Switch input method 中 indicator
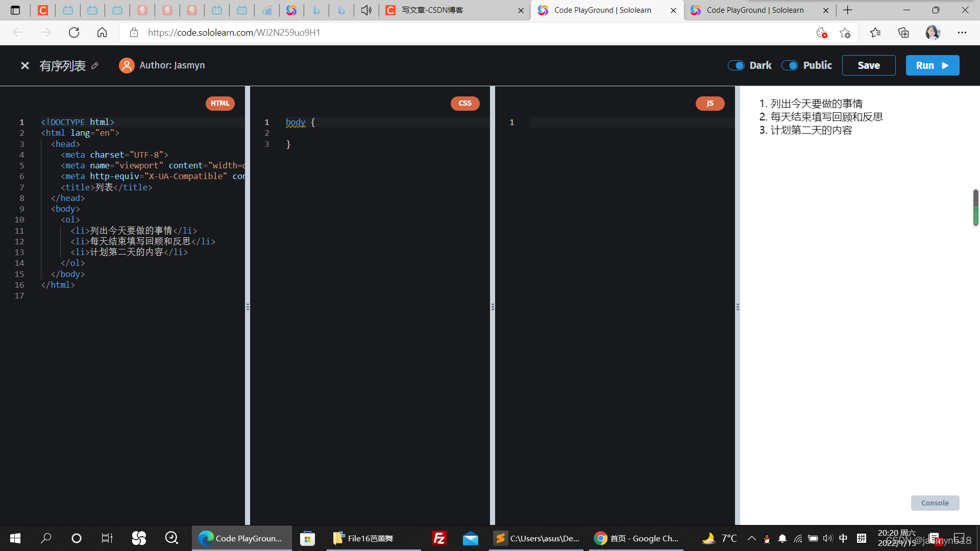Image resolution: width=980 pixels, height=551 pixels. (x=843, y=538)
